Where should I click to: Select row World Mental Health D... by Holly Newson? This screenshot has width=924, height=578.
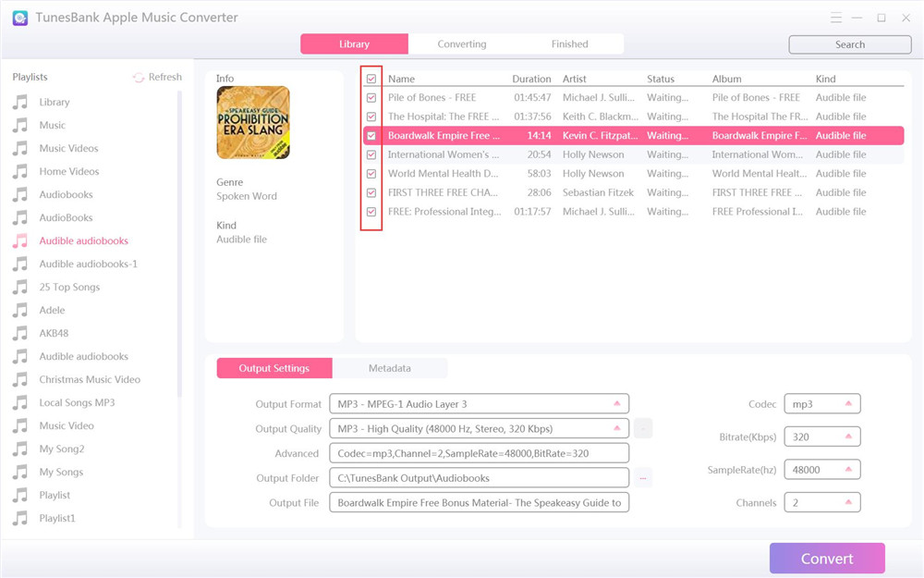(634, 174)
